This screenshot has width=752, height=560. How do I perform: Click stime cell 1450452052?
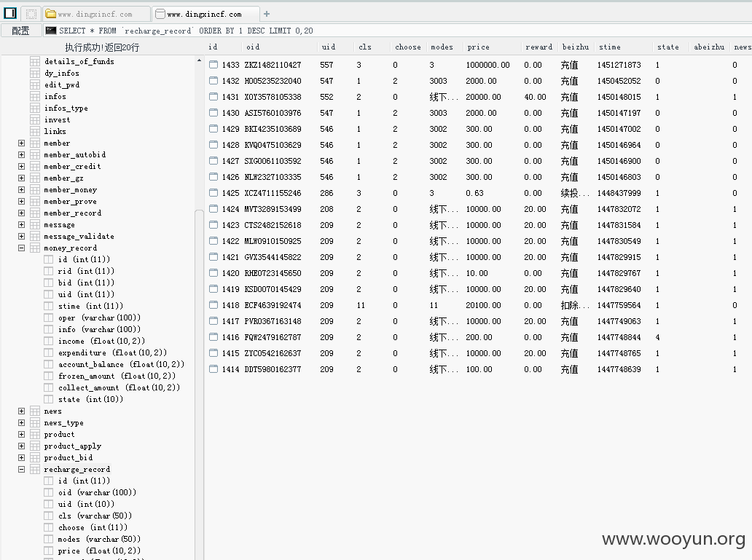tap(619, 81)
